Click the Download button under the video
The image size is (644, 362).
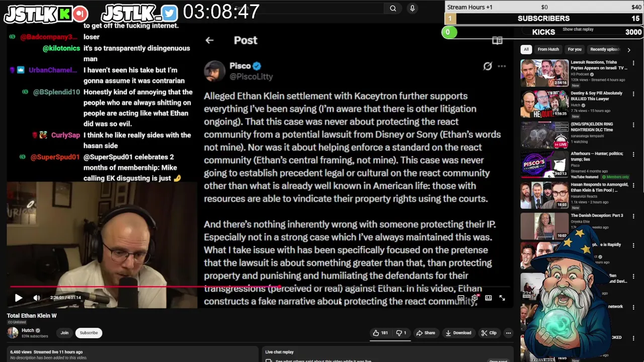(x=458, y=333)
